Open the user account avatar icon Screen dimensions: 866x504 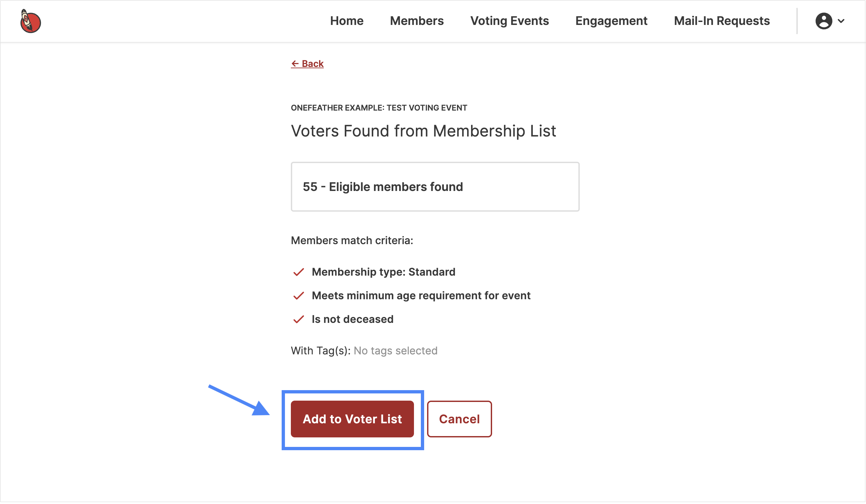click(x=824, y=21)
